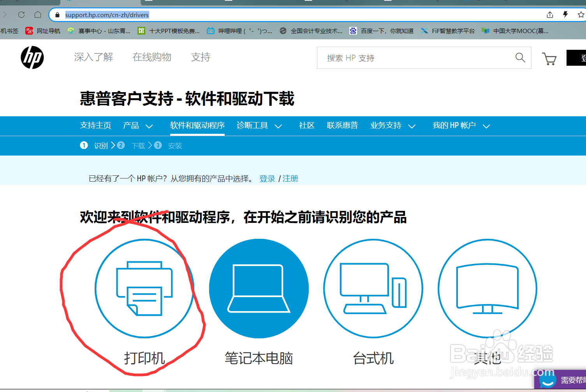The height and width of the screenshot is (392, 586).
Task: Open 网址导航 bookmark
Action: coord(43,31)
